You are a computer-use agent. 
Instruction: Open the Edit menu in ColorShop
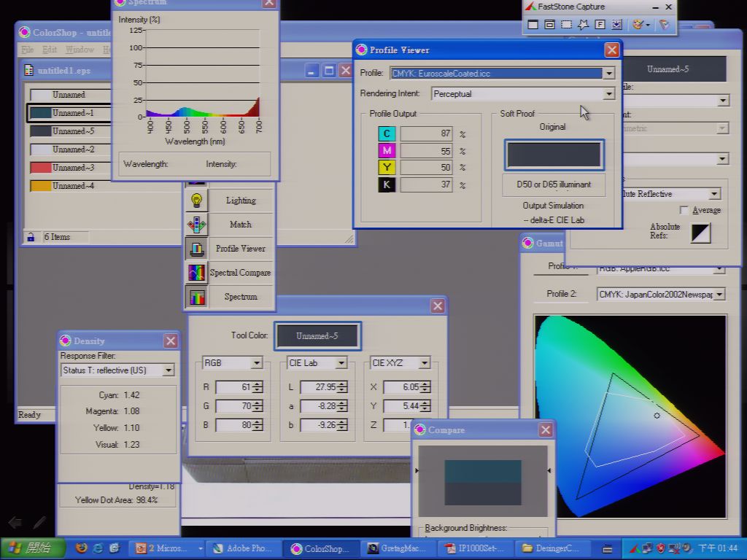click(x=49, y=50)
